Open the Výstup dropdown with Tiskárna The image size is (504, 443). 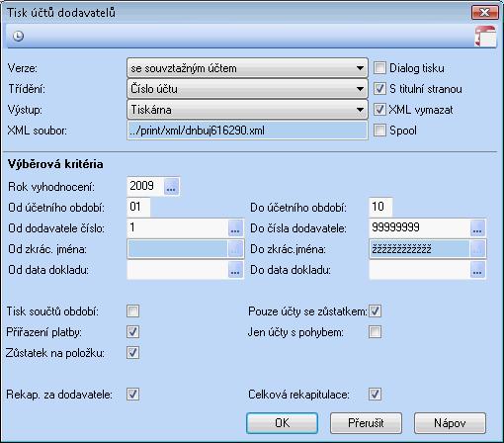coord(247,110)
